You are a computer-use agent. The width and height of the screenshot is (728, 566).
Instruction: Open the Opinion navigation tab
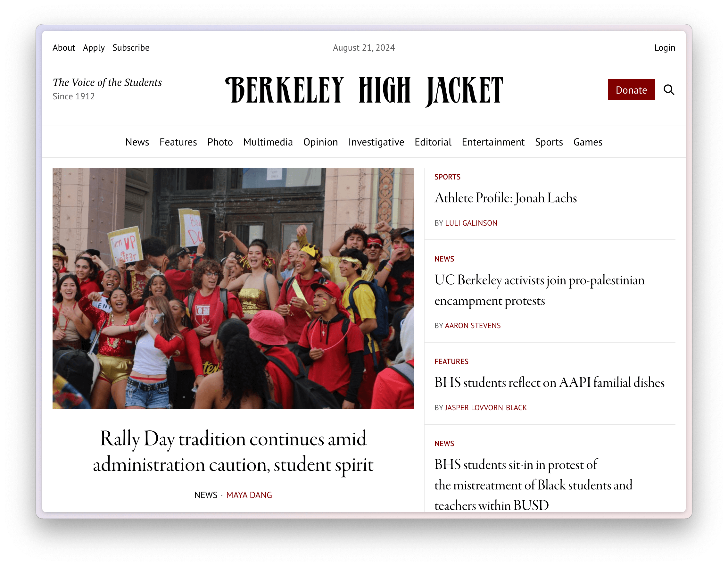[x=320, y=141]
